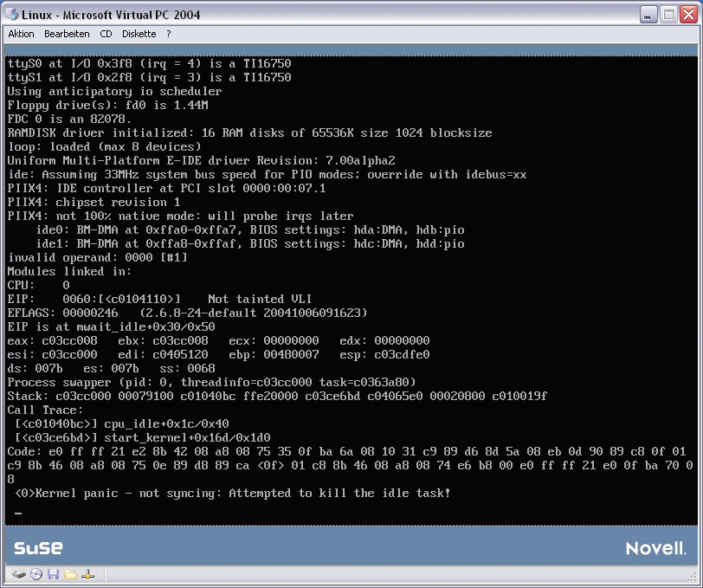
Task: Click 'Process swapper' line
Action: [211, 383]
